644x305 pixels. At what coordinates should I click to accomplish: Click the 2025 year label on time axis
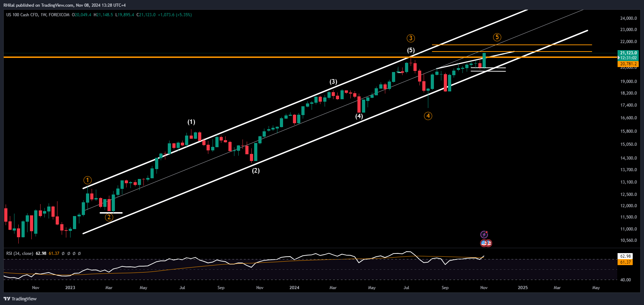tap(523, 288)
